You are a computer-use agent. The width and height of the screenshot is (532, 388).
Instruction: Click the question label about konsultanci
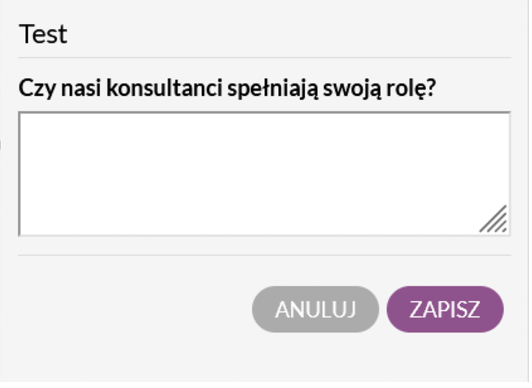tap(227, 88)
